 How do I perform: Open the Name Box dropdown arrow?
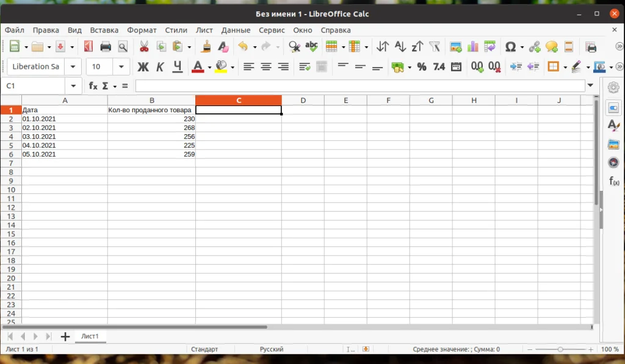tap(74, 86)
